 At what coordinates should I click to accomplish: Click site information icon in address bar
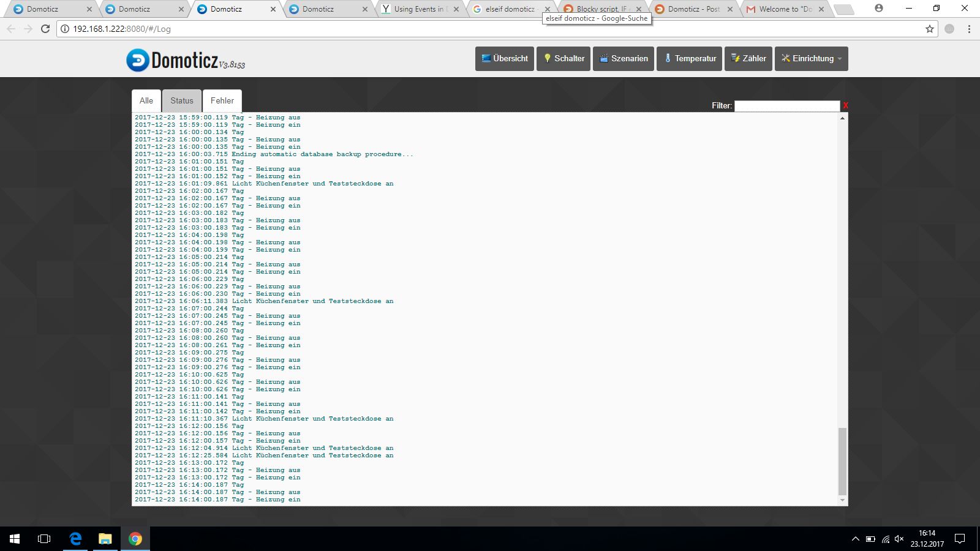point(65,29)
